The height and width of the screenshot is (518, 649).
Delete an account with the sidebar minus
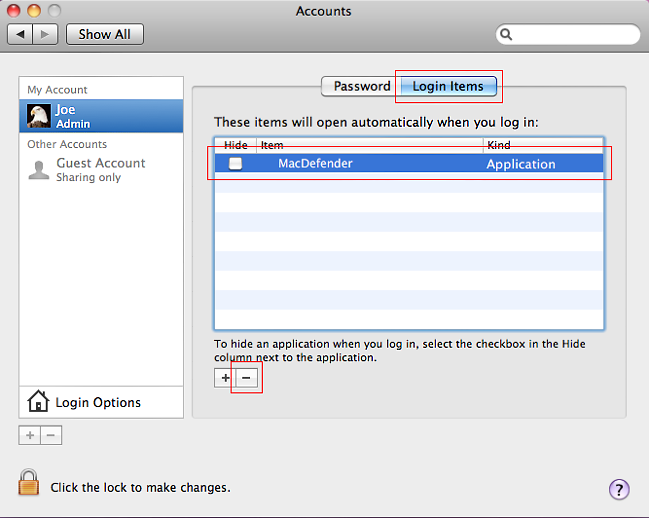coord(52,435)
